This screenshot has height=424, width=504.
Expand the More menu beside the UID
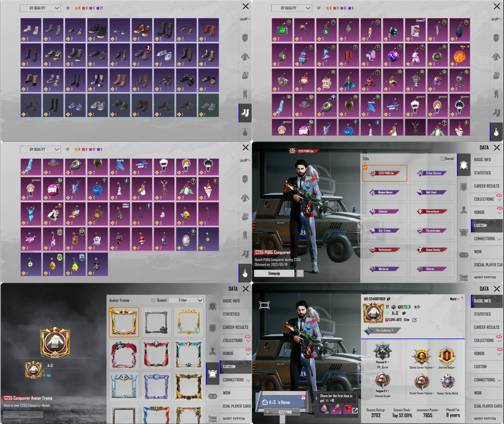tap(455, 299)
